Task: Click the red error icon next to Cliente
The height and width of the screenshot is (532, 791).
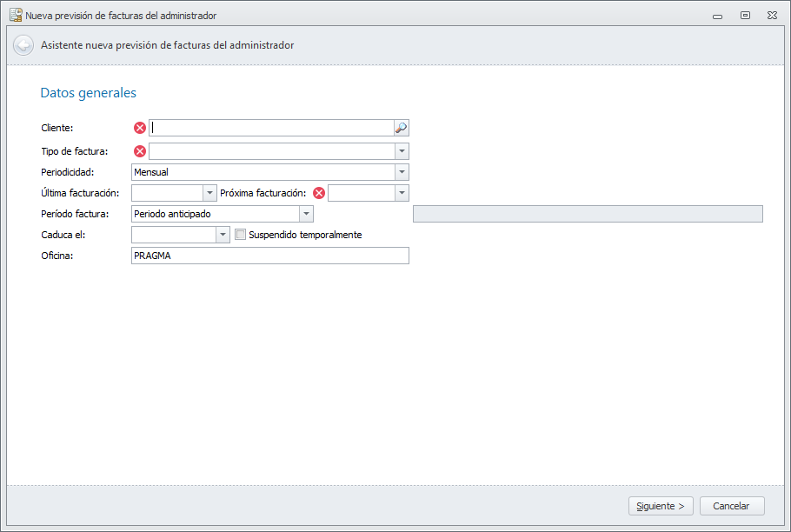Action: click(140, 128)
